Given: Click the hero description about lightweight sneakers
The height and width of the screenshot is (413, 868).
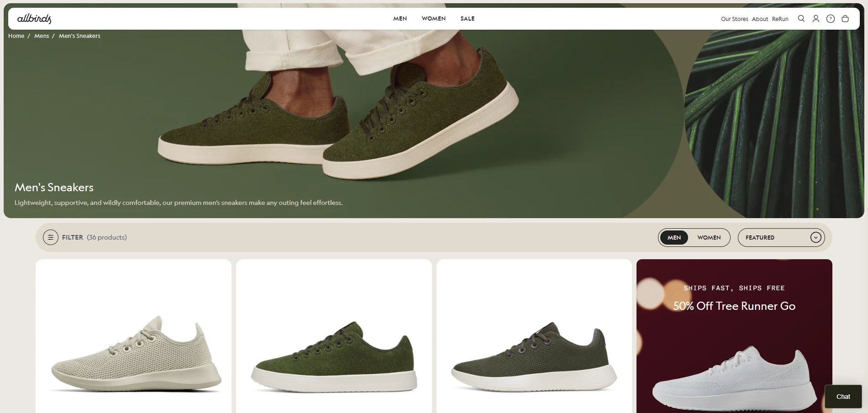Looking at the screenshot, I should point(179,203).
